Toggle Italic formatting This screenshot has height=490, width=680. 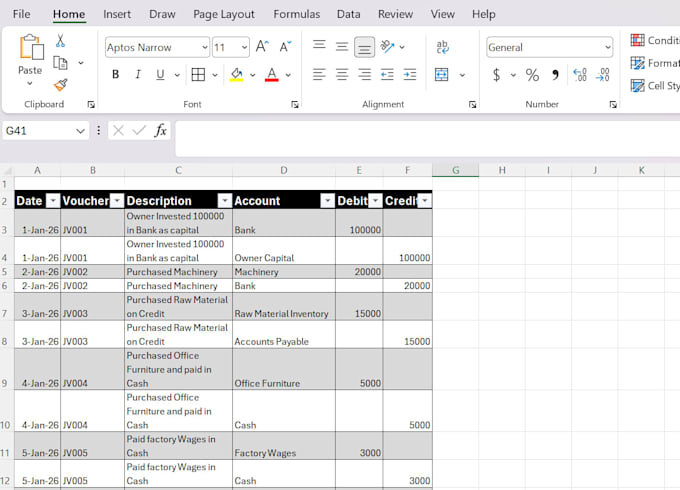138,75
